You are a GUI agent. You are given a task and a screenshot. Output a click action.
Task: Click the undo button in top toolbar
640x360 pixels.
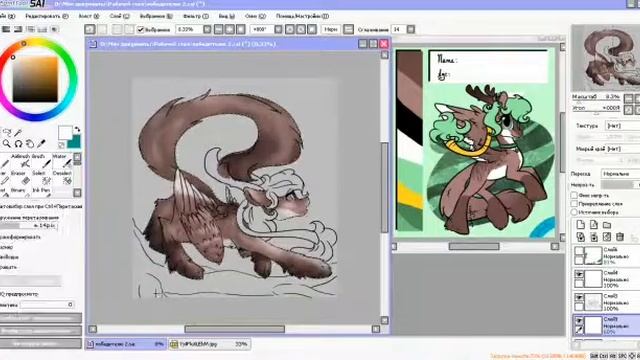(90, 29)
